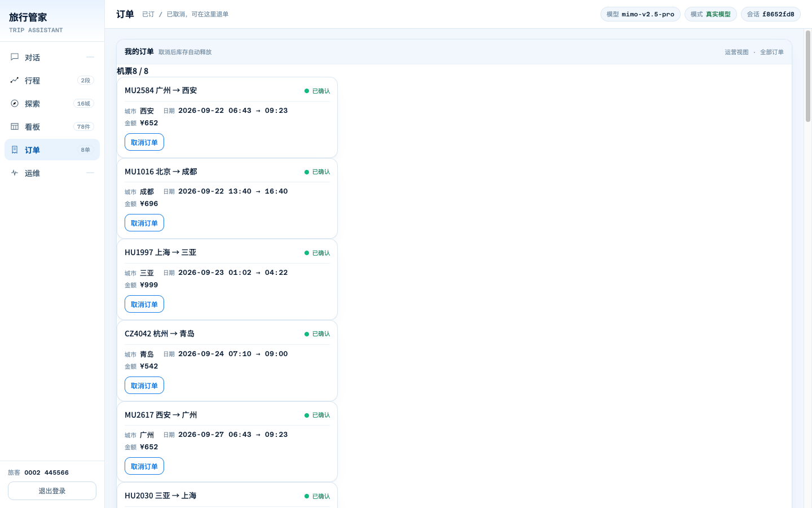Image resolution: width=812 pixels, height=508 pixels.
Task: Open the 运维 pulse icon
Action: (15, 173)
